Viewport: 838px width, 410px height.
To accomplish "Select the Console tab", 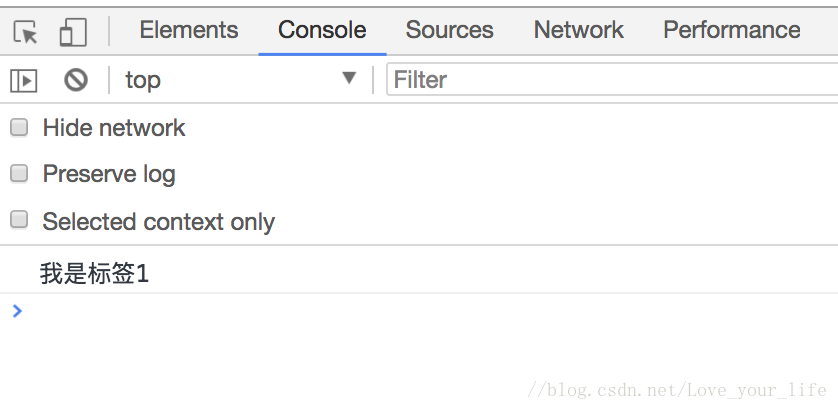I will [x=322, y=30].
